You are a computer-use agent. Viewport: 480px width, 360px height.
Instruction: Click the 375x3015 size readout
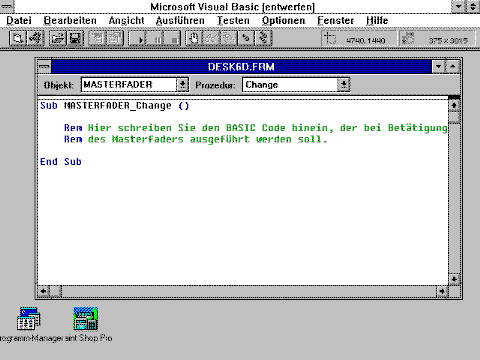click(448, 40)
